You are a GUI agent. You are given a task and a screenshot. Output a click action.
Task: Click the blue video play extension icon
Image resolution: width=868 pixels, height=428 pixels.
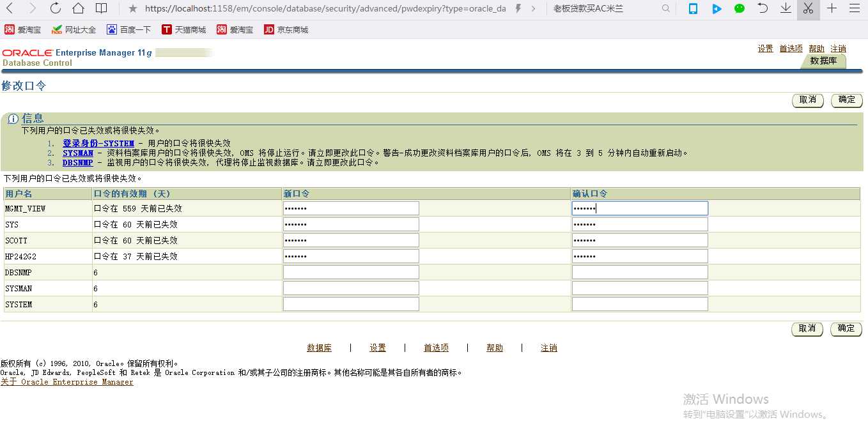(717, 9)
